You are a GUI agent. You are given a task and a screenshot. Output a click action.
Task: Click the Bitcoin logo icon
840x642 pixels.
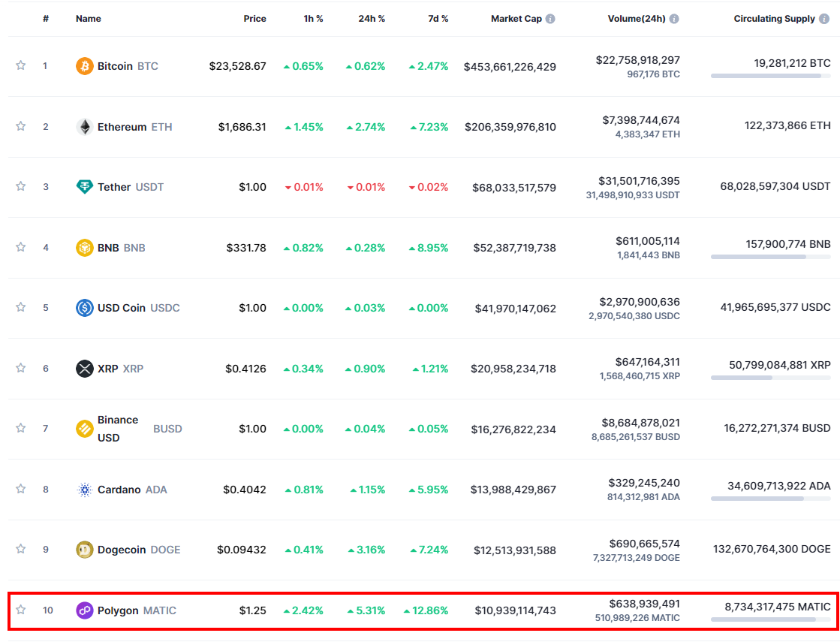point(85,66)
